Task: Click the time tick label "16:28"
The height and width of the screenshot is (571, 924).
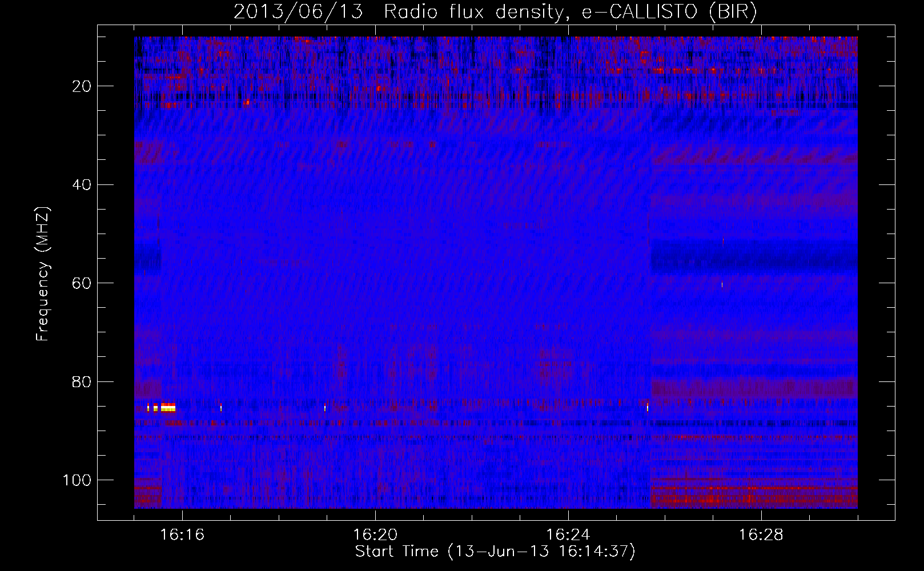Action: coord(761,535)
